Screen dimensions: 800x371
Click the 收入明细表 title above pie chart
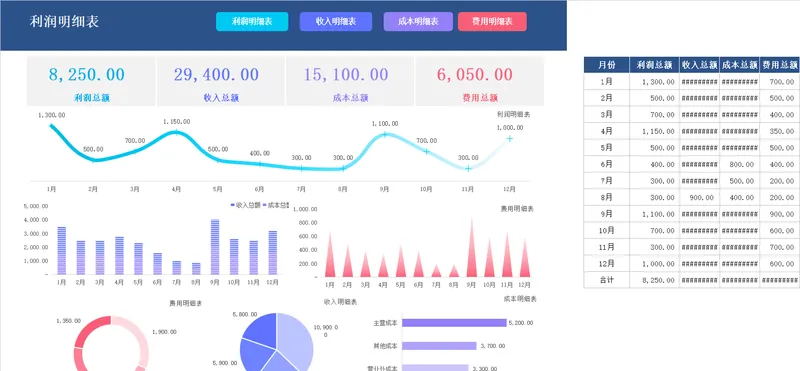point(340,302)
